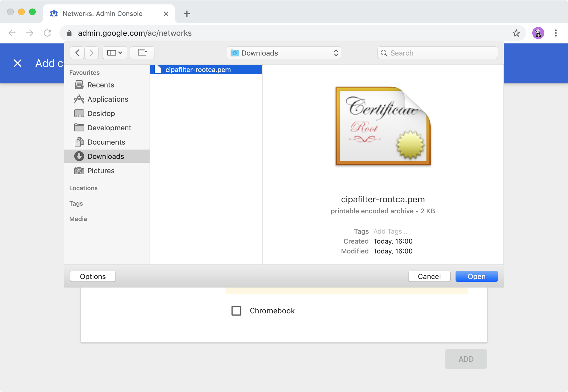Expand the Downloads location dropdown
Image resolution: width=568 pixels, height=392 pixels.
284,53
